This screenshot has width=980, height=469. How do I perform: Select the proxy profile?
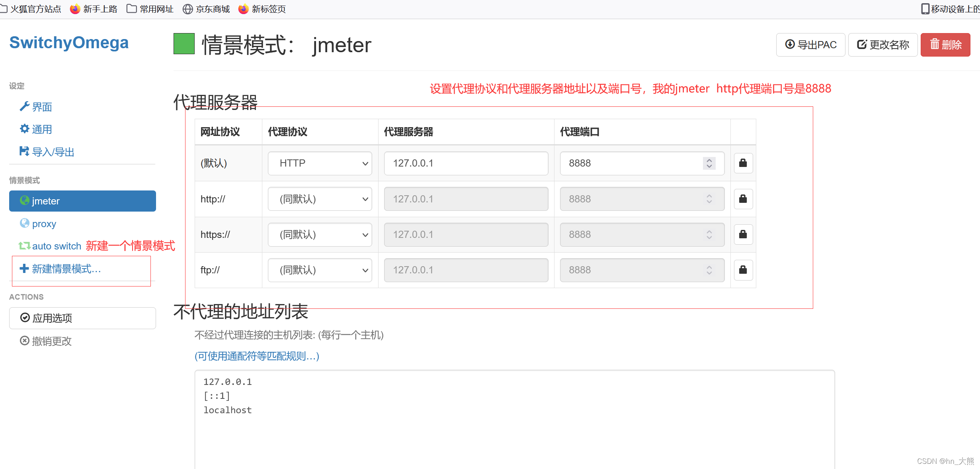pyautogui.click(x=38, y=224)
